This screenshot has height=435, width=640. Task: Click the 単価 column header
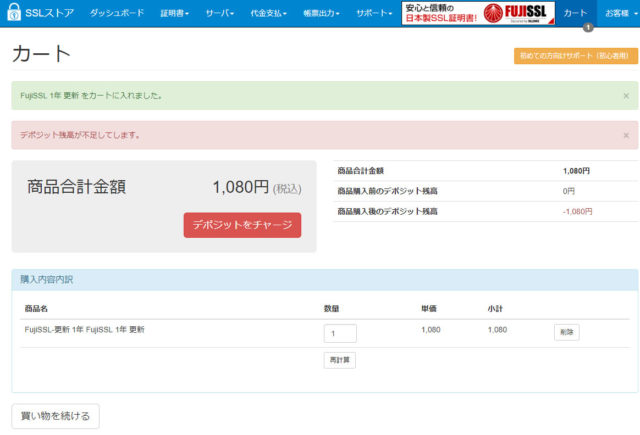click(429, 309)
